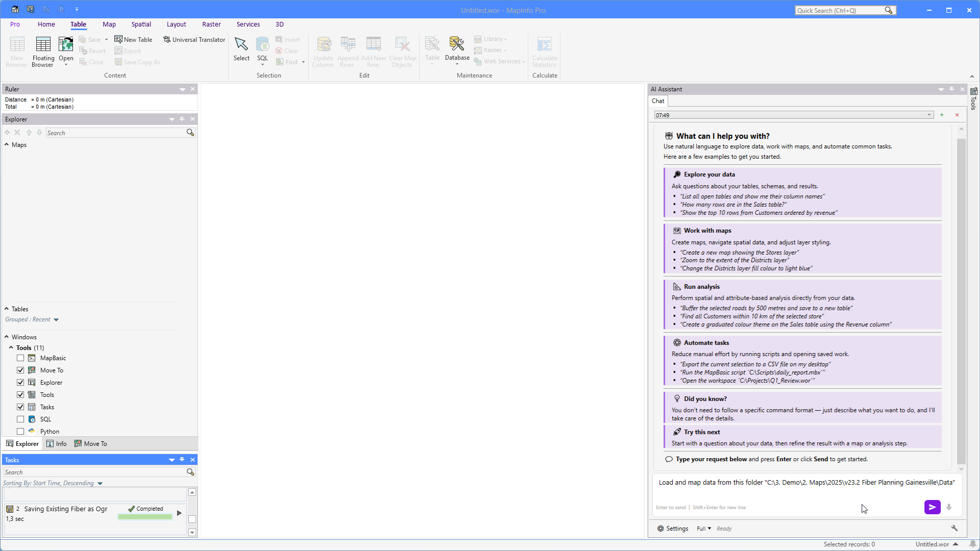The height and width of the screenshot is (551, 980).
Task: Click the Explorer search magnifier icon
Action: tap(190, 133)
